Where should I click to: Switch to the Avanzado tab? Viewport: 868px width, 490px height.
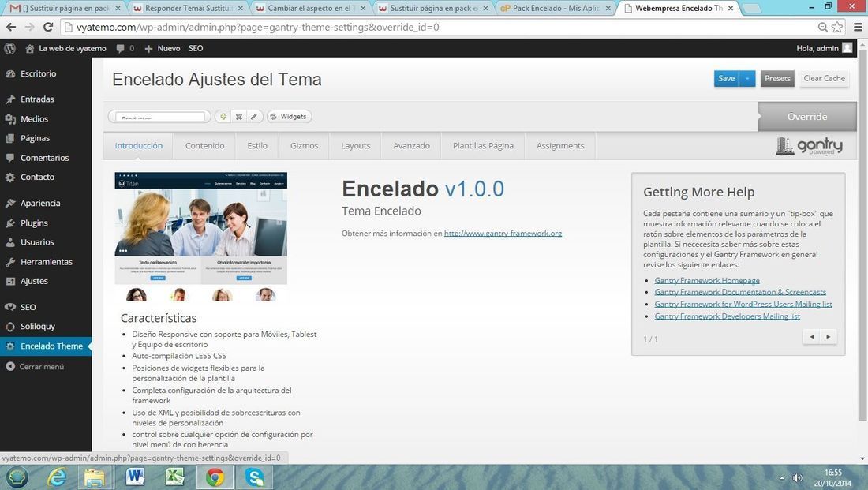click(411, 146)
